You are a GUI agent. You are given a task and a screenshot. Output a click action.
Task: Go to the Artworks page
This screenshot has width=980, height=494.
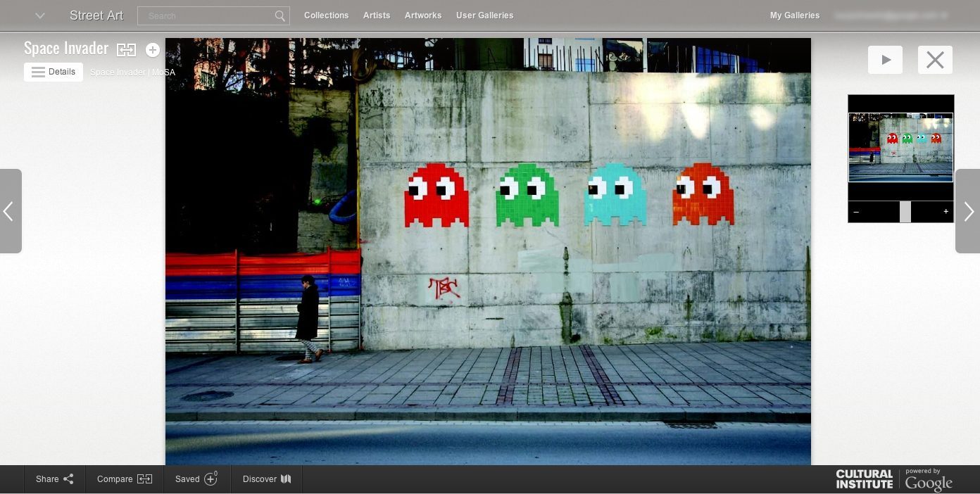click(x=423, y=15)
